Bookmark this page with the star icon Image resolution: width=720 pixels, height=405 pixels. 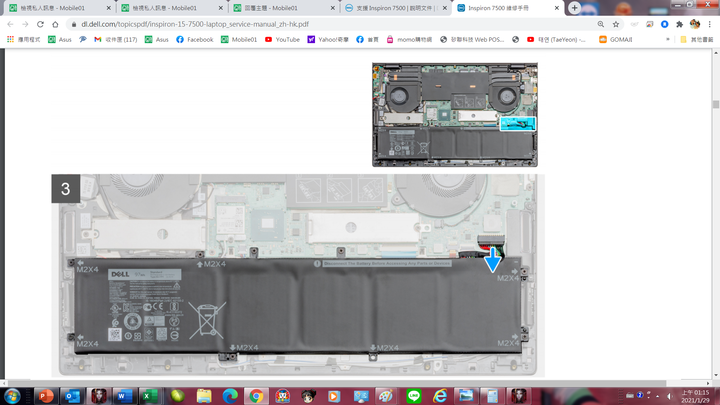coord(616,24)
